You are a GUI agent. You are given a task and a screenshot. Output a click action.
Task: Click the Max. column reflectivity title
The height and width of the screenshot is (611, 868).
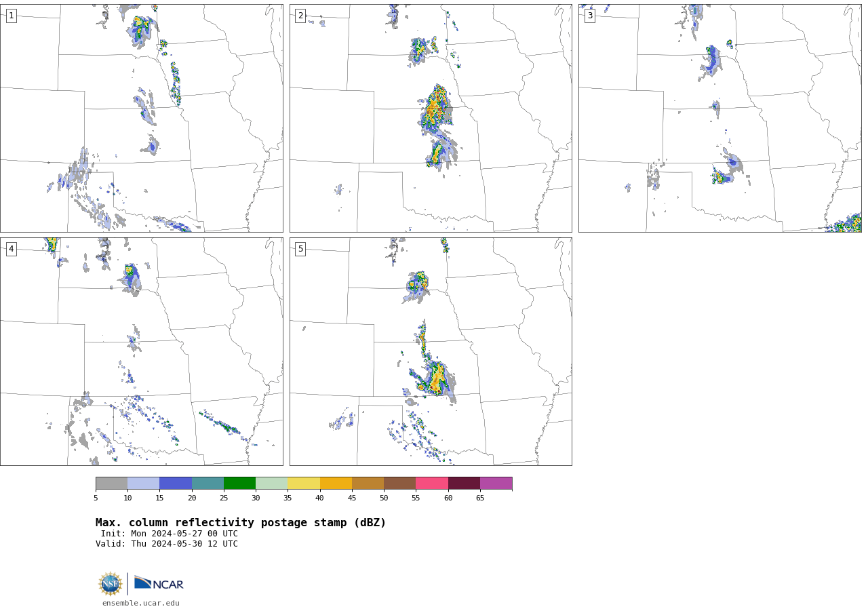[x=241, y=523]
